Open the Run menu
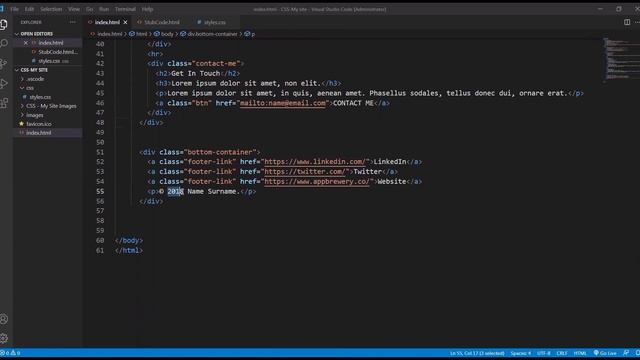This screenshot has height=360, width=640. tap(104, 9)
